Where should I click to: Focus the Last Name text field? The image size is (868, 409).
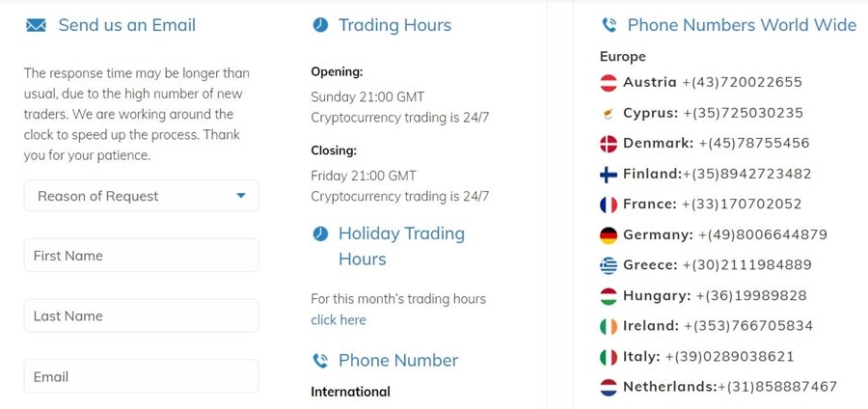(x=141, y=315)
